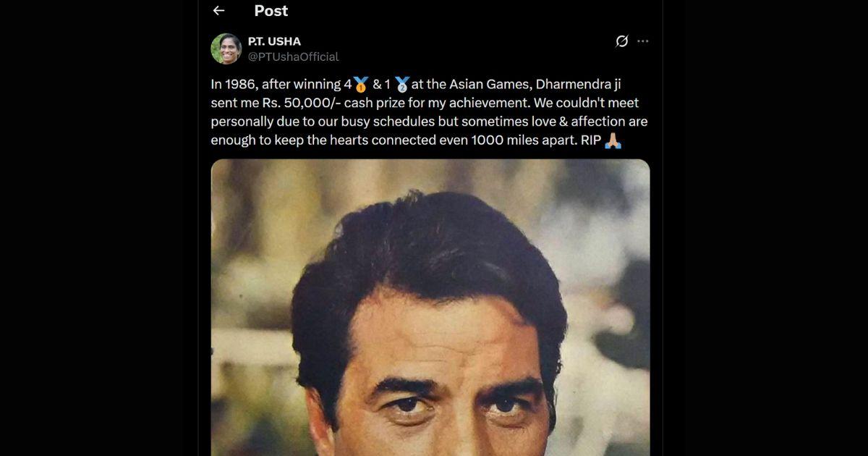Open P.T. Usha's profile avatar

[x=226, y=48]
